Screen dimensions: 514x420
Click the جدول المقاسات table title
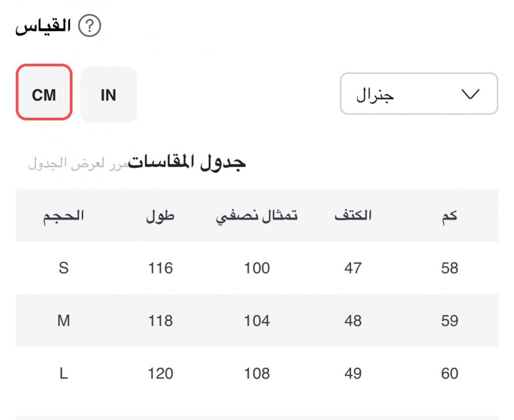187,161
